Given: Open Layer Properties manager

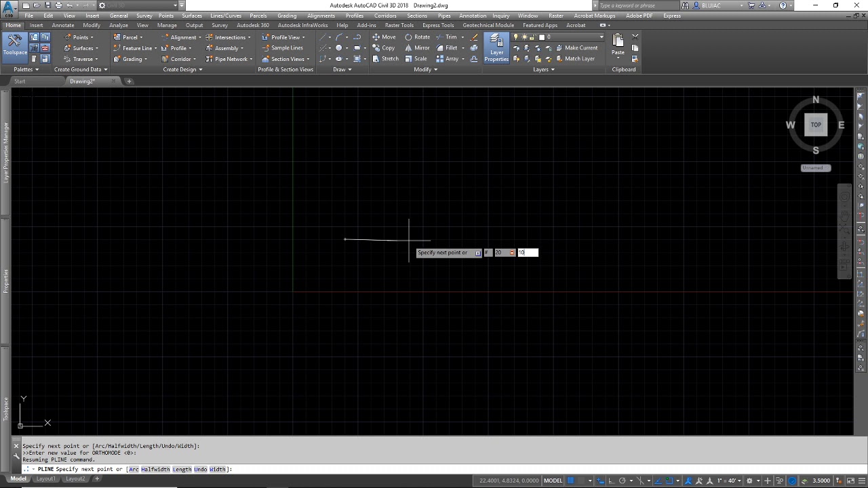Looking at the screenshot, I should coord(496,47).
